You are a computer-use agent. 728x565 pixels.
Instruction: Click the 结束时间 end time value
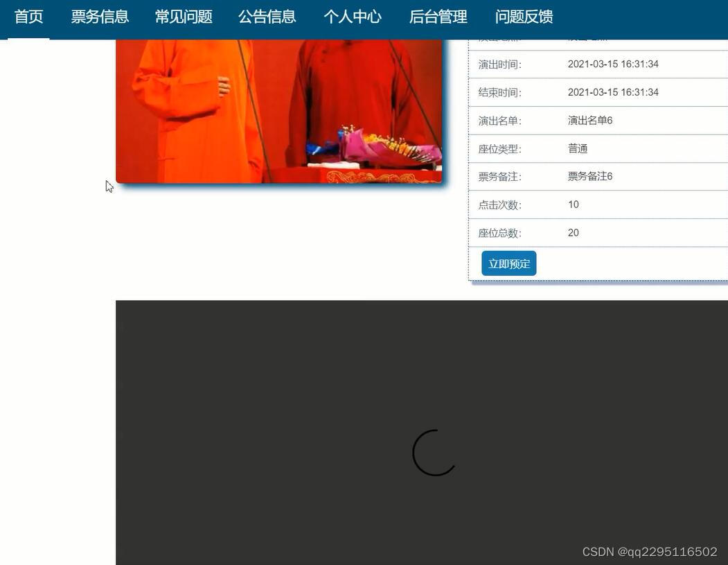[612, 91]
